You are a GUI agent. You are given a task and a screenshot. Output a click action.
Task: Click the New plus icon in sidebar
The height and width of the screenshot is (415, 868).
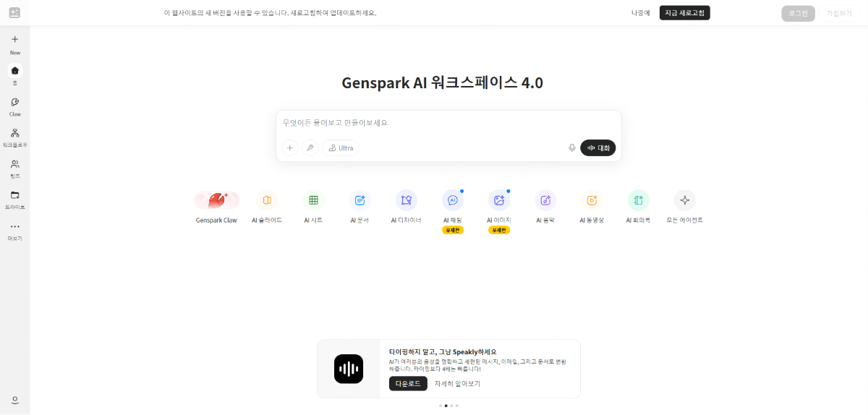tap(14, 39)
